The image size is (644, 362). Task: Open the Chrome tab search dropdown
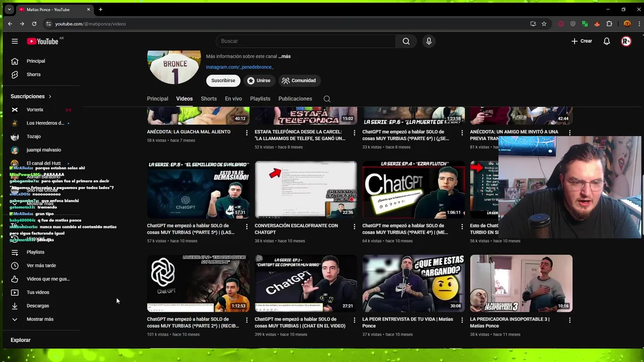point(9,10)
